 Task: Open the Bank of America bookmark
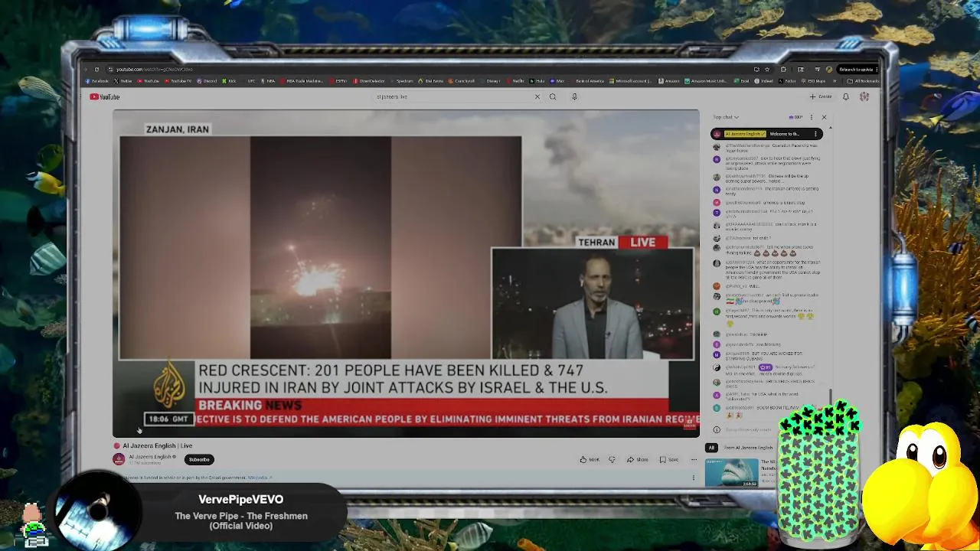click(587, 81)
